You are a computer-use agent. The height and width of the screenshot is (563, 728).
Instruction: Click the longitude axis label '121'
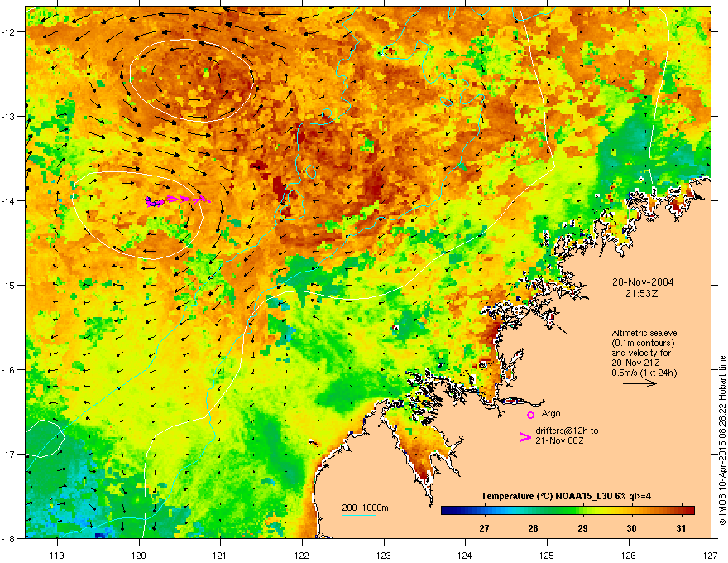pos(220,555)
